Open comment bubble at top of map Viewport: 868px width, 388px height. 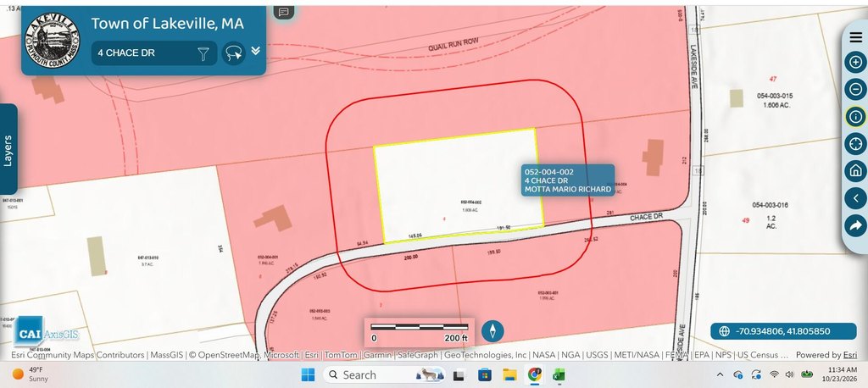click(x=283, y=12)
